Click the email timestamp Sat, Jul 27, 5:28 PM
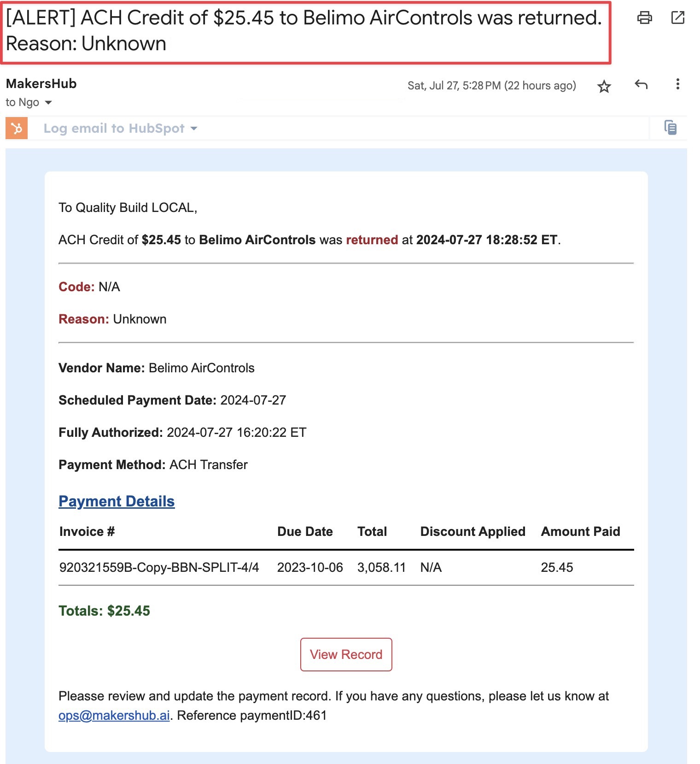Screen dimensions: 700x764 [x=492, y=86]
